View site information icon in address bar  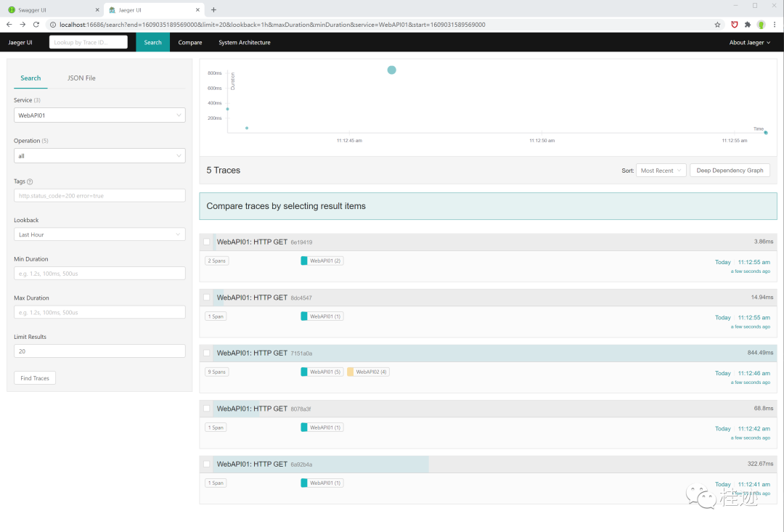52,25
